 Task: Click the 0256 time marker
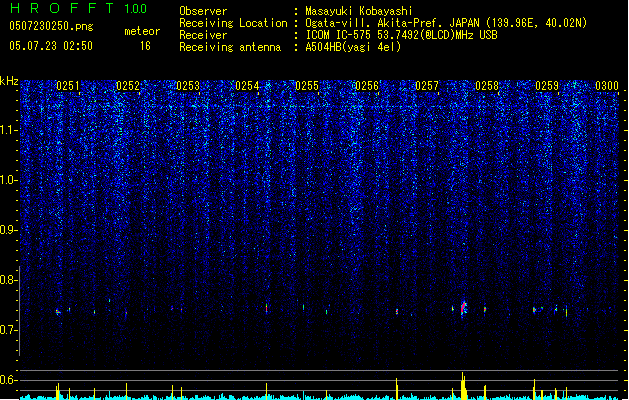click(367, 86)
